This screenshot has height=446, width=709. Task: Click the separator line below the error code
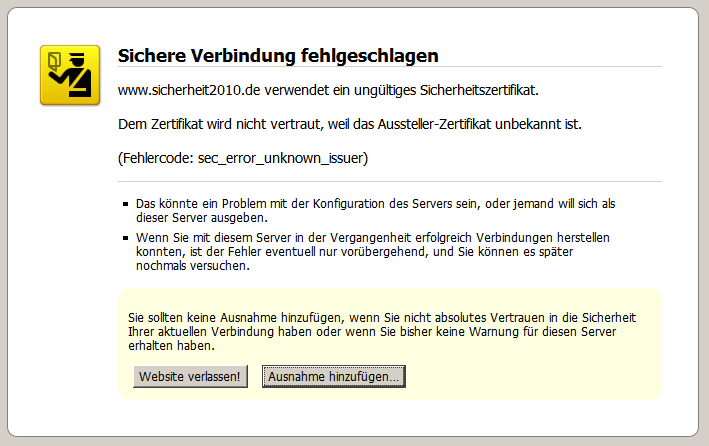pos(390,181)
